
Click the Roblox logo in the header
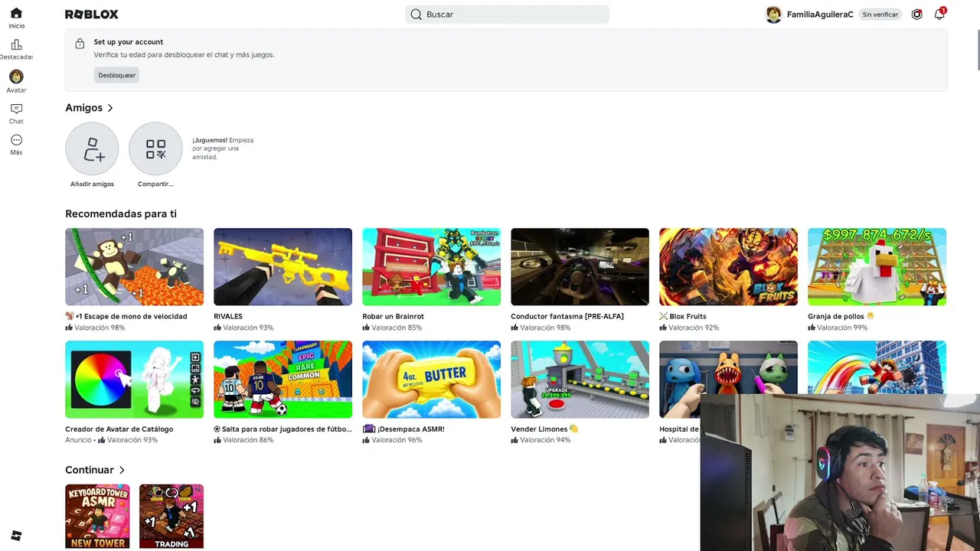[92, 15]
